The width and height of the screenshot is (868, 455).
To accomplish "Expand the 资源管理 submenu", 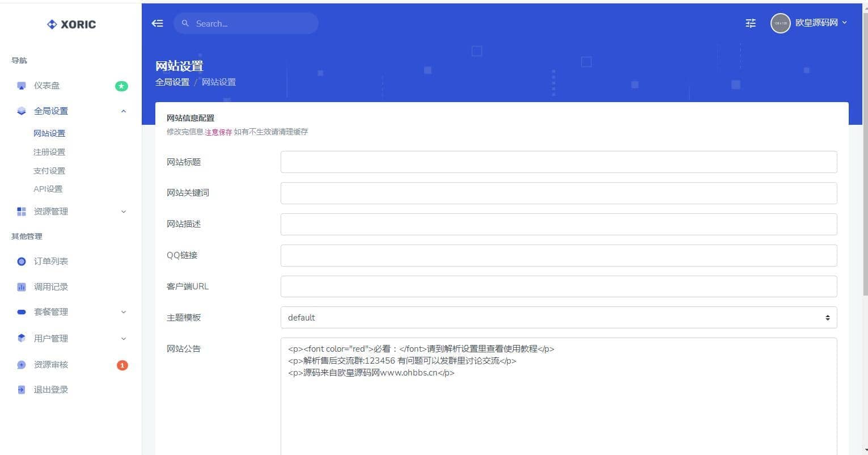I will tap(124, 212).
